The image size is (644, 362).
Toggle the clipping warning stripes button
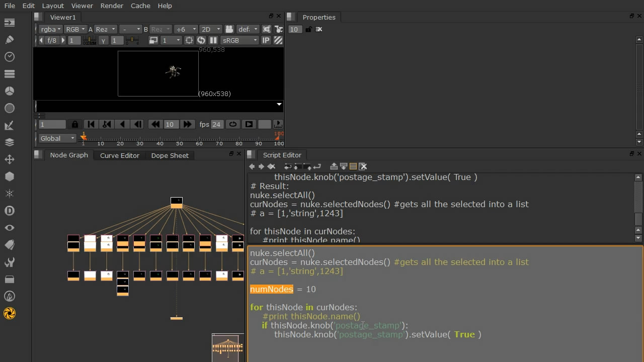pyautogui.click(x=277, y=40)
